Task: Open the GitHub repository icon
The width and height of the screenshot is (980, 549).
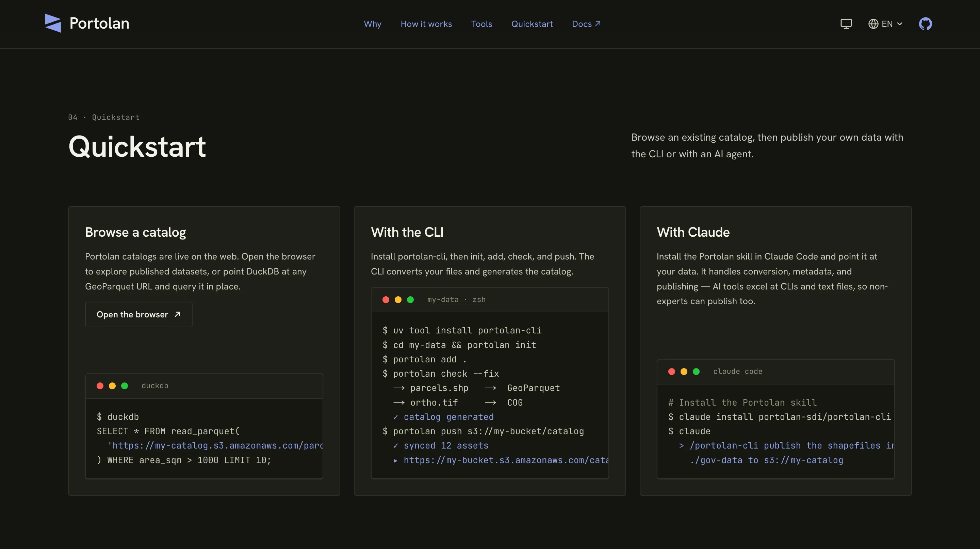Action: tap(925, 24)
